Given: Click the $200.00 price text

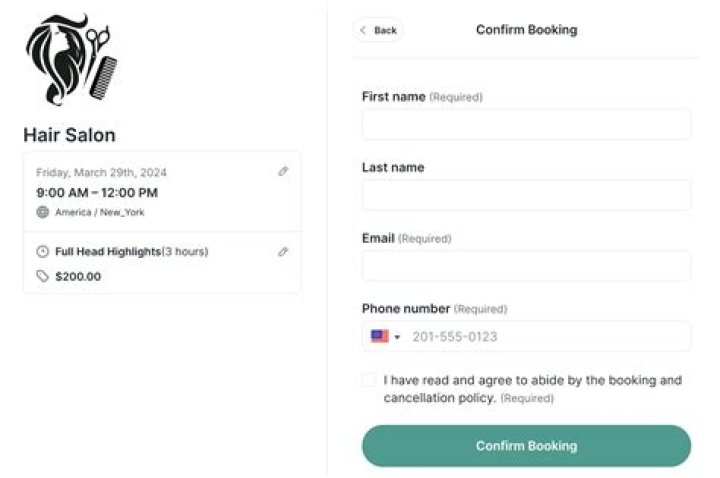Looking at the screenshot, I should (78, 276).
